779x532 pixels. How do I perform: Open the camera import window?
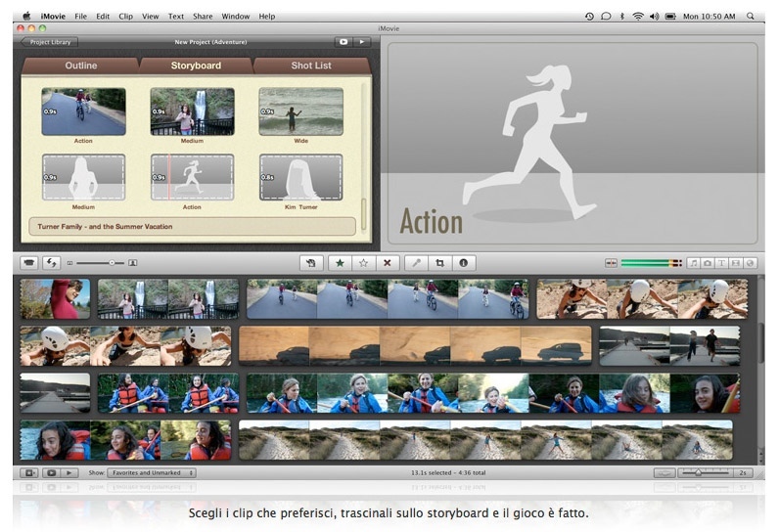[x=29, y=262]
